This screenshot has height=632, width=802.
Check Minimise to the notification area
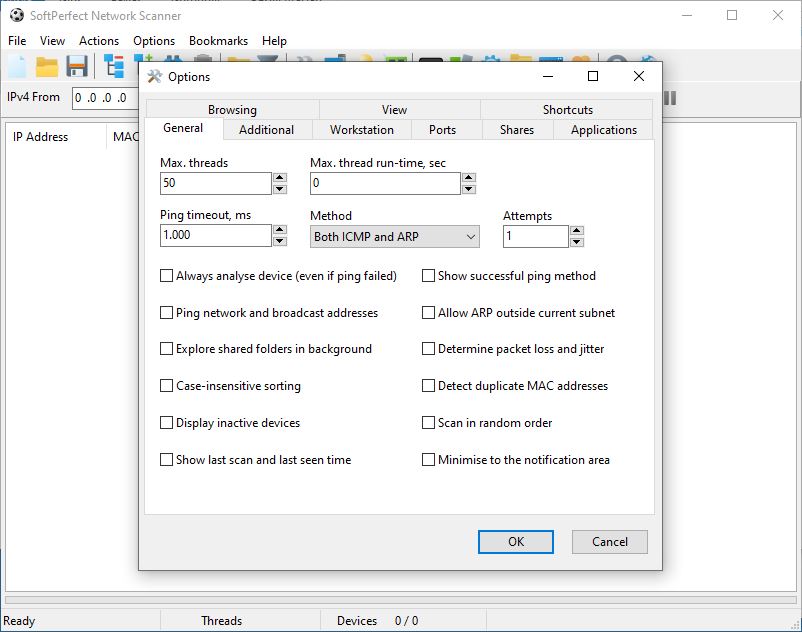(428, 460)
